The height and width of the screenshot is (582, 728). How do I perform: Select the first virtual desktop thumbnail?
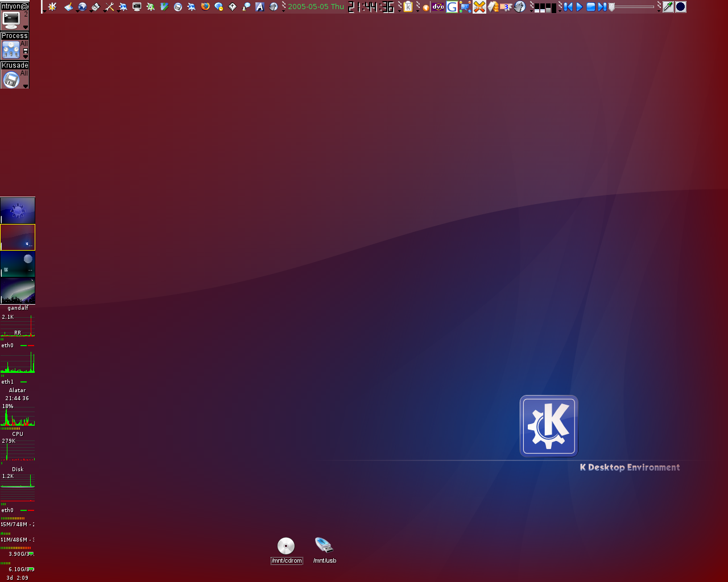[18, 210]
